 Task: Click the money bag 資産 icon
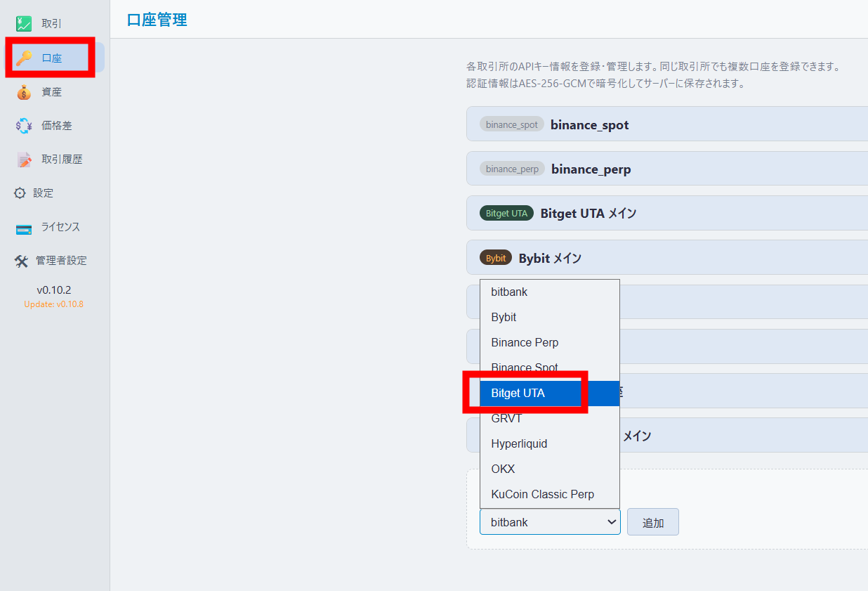tap(24, 92)
